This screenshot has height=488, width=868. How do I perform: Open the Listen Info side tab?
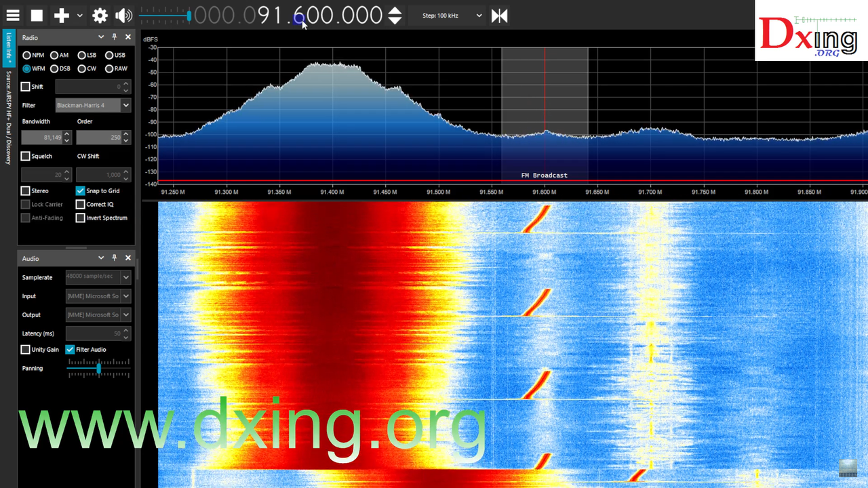coord(9,49)
